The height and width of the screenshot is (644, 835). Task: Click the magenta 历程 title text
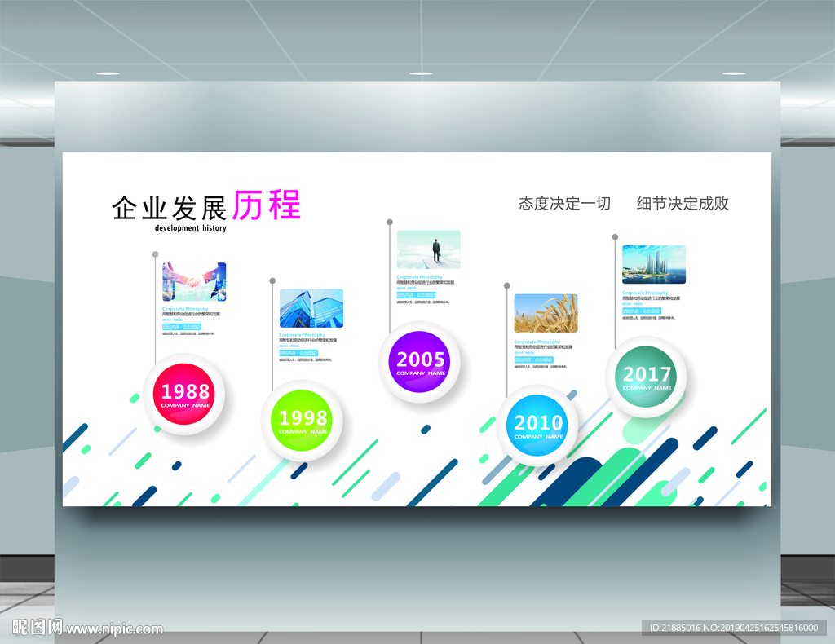tap(267, 205)
